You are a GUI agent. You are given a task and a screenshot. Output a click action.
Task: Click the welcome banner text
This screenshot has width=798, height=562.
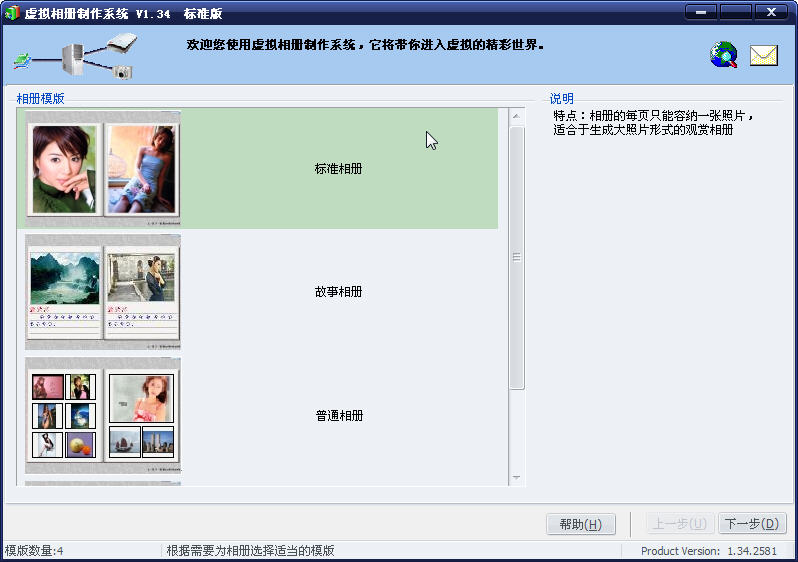365,45
